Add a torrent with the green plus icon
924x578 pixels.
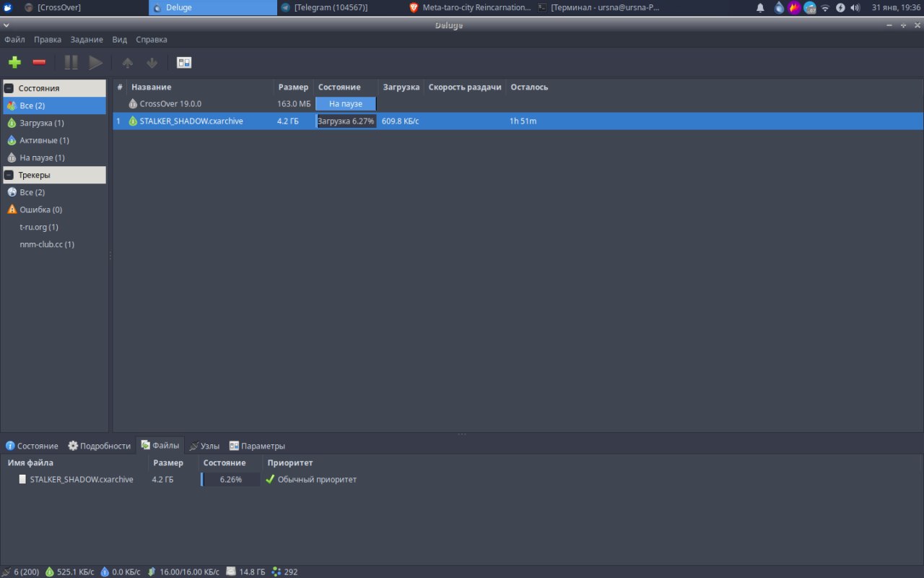(14, 63)
